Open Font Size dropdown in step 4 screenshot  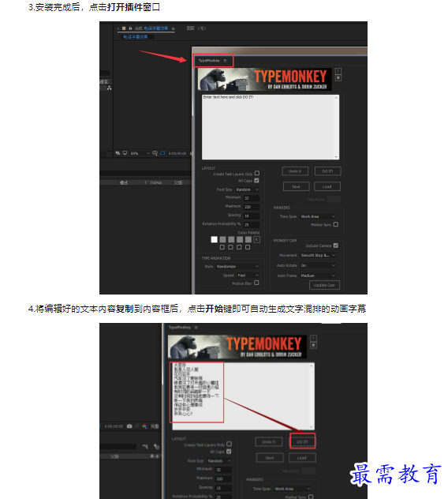click(x=219, y=461)
